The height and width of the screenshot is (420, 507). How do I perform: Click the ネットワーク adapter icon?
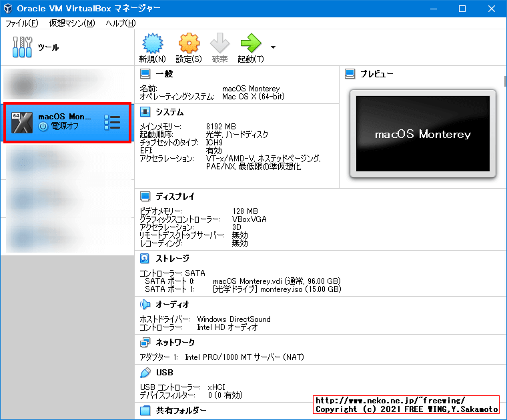(x=145, y=342)
